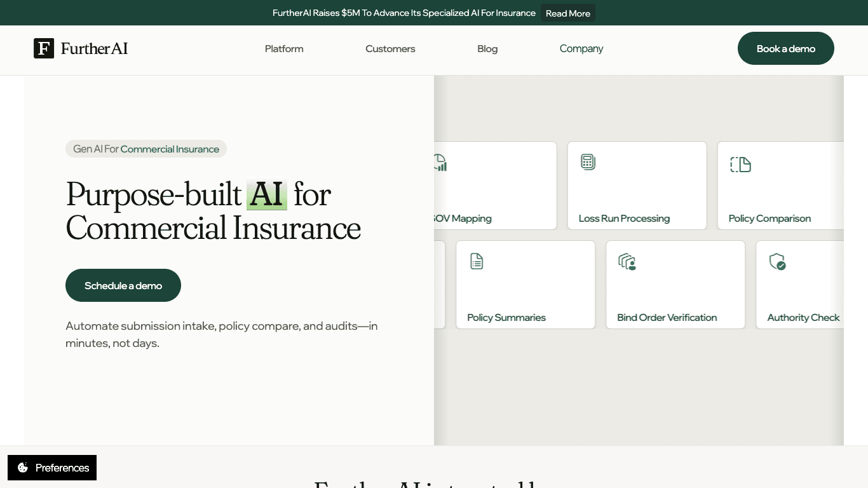This screenshot has height=488, width=868.
Task: Open the Customers nav item
Action: pos(390,49)
